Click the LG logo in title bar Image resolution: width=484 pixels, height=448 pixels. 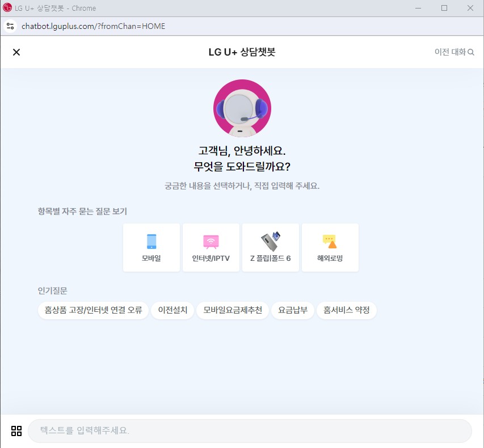7,8
